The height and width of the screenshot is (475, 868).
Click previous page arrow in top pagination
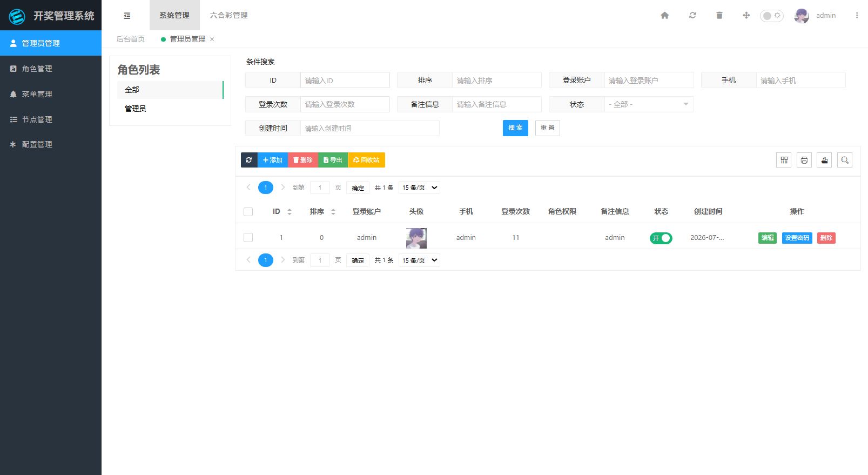coord(248,188)
